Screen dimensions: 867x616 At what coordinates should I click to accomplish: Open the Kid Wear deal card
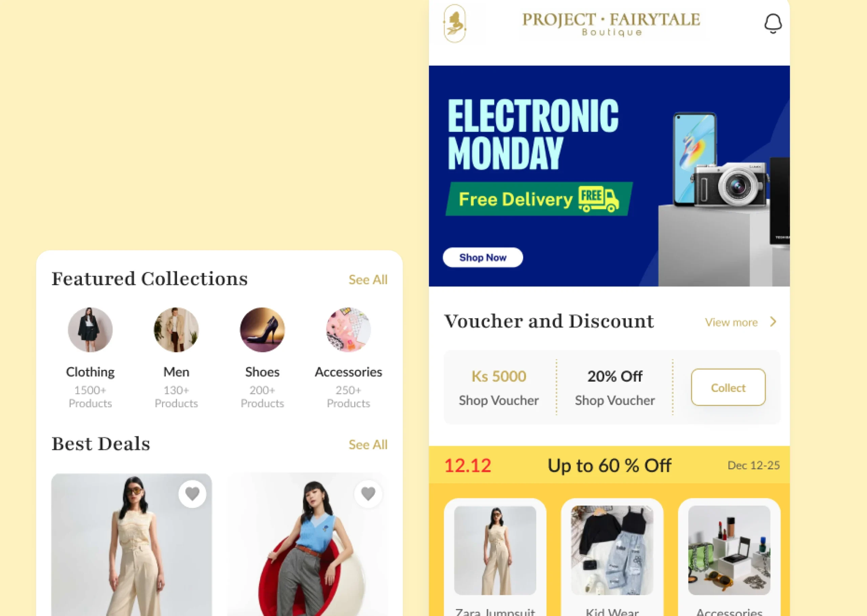click(x=612, y=557)
